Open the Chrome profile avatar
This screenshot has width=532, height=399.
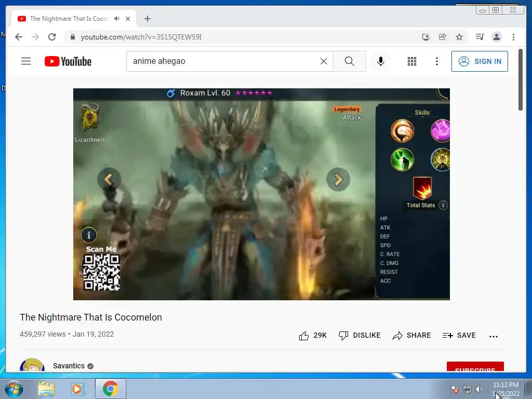coord(496,37)
